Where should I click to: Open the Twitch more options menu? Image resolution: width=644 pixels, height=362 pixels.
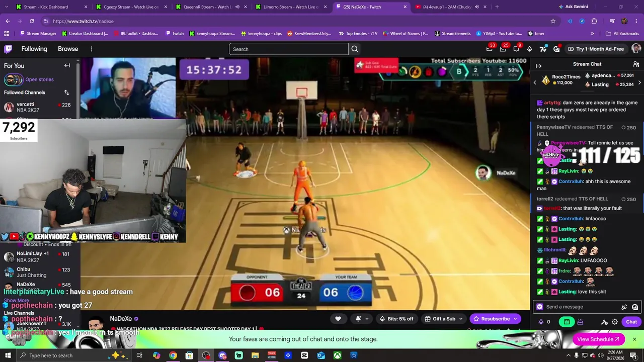[92, 49]
